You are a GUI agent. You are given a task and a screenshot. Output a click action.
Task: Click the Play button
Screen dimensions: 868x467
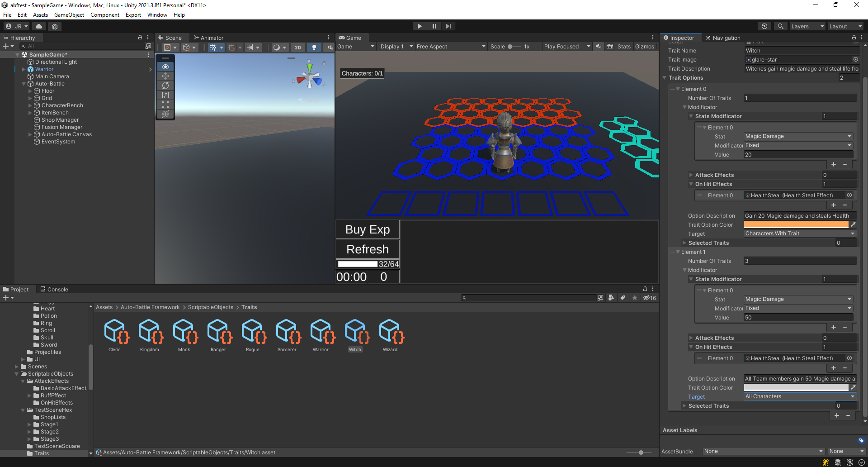click(420, 26)
